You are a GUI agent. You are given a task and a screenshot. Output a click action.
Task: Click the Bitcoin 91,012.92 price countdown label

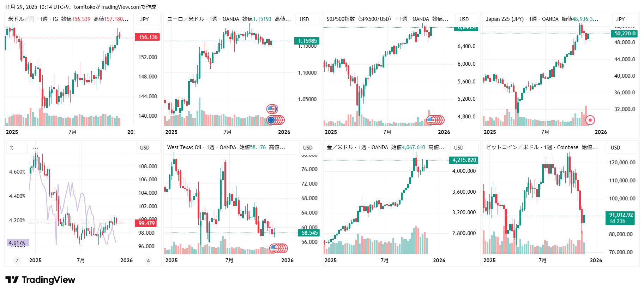(x=621, y=218)
